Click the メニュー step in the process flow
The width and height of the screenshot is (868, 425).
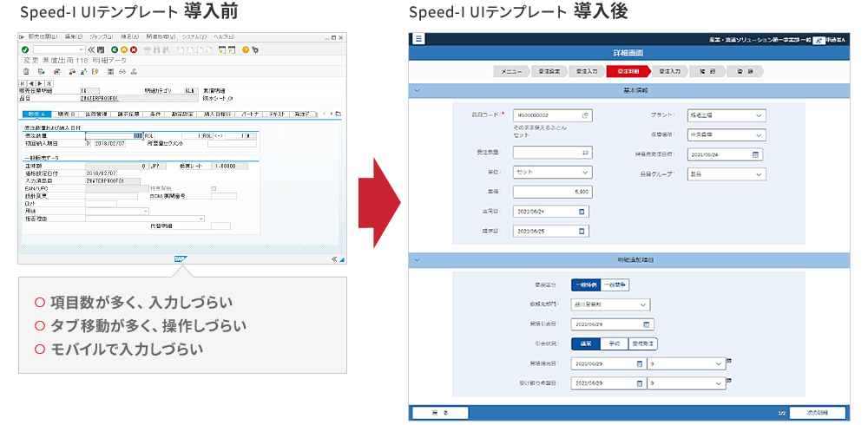(511, 72)
